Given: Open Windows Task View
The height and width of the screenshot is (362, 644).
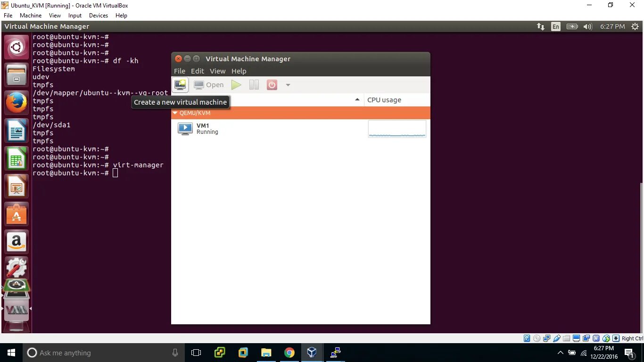Looking at the screenshot, I should point(196,353).
